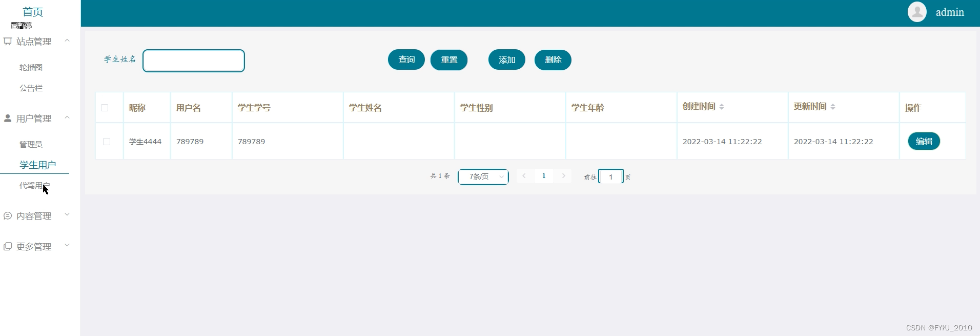This screenshot has height=336, width=980.
Task: Click the 用户管理 person icon
Action: 8,118
